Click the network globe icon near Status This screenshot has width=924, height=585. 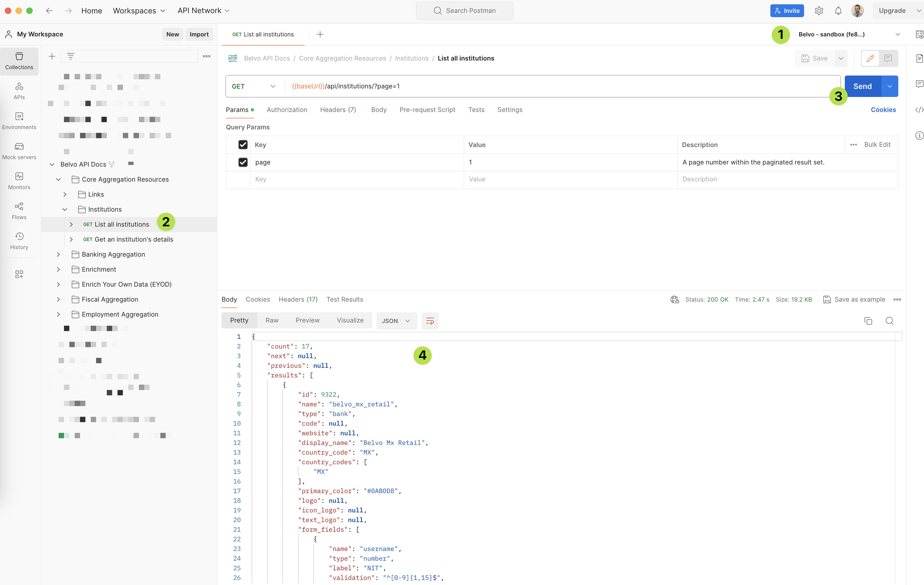click(675, 299)
